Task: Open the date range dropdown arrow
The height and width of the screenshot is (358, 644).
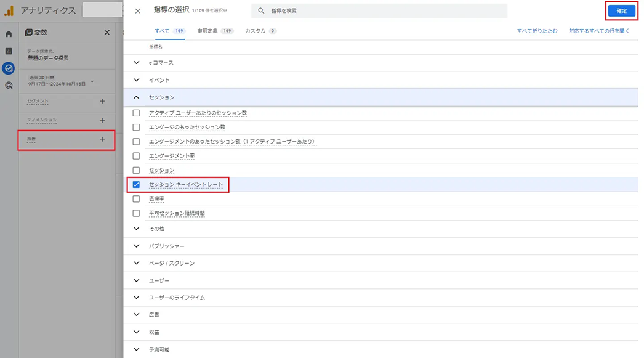Action: tap(92, 81)
